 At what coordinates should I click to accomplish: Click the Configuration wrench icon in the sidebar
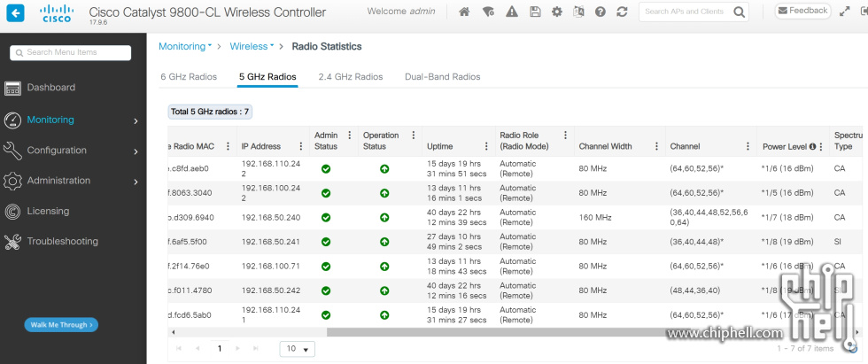click(12, 151)
